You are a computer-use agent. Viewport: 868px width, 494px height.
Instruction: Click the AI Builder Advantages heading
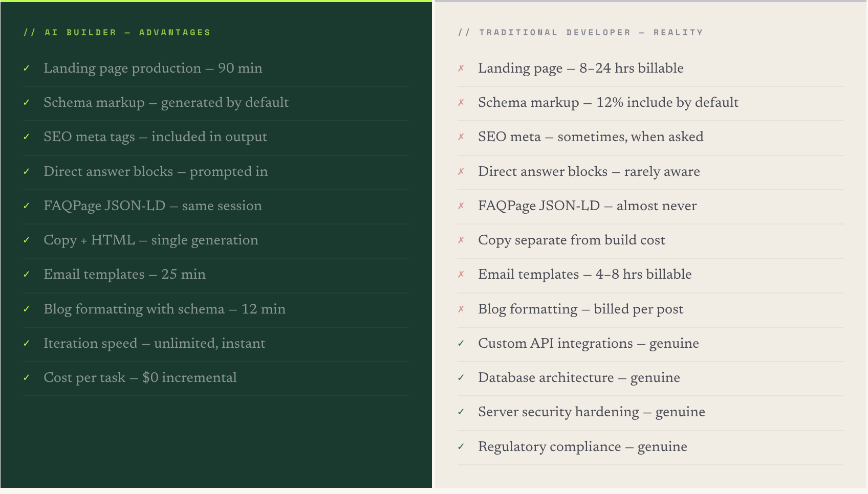pos(117,33)
